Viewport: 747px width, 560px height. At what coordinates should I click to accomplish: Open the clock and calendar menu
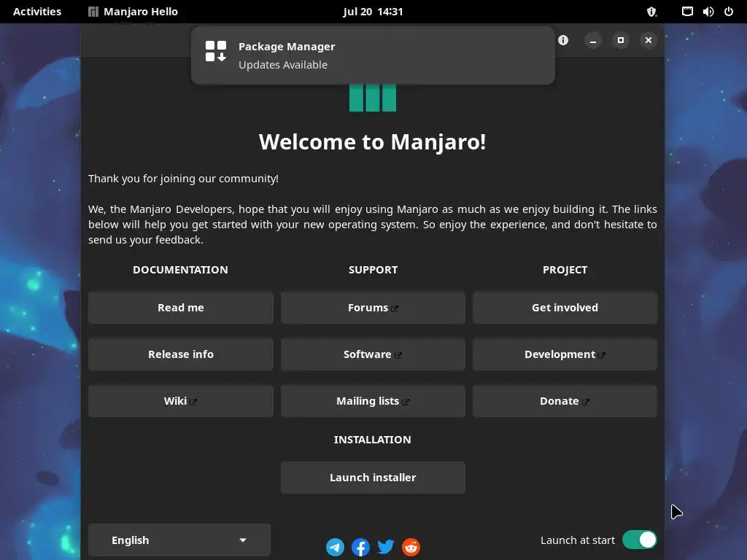(373, 12)
